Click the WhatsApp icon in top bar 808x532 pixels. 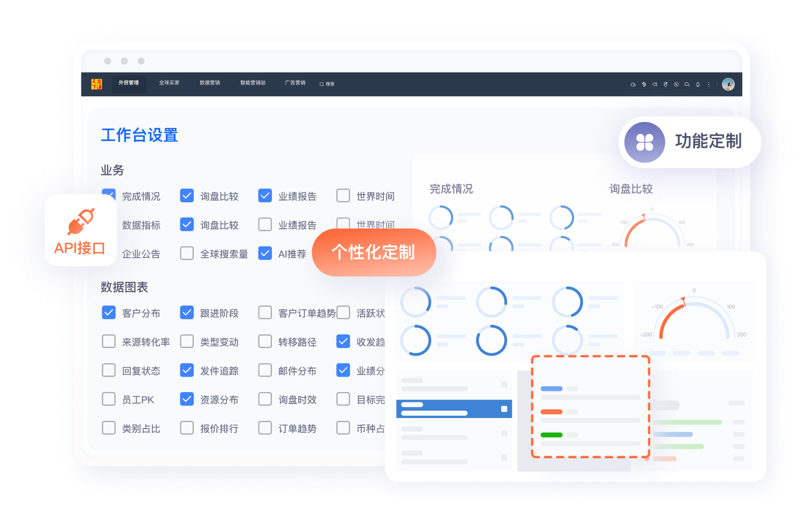[676, 84]
